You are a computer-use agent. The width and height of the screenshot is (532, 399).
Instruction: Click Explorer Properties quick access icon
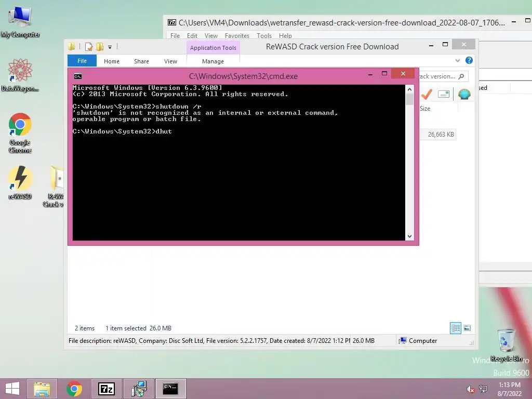pos(89,47)
